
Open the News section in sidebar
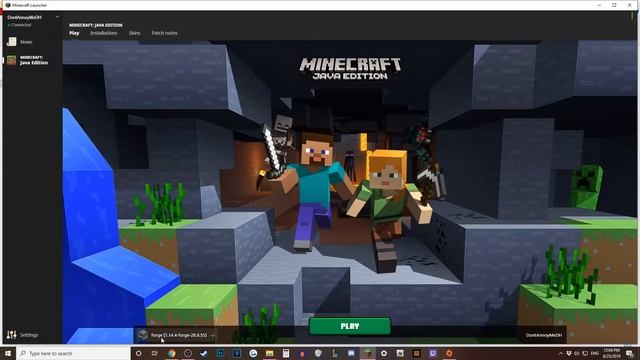click(20, 42)
